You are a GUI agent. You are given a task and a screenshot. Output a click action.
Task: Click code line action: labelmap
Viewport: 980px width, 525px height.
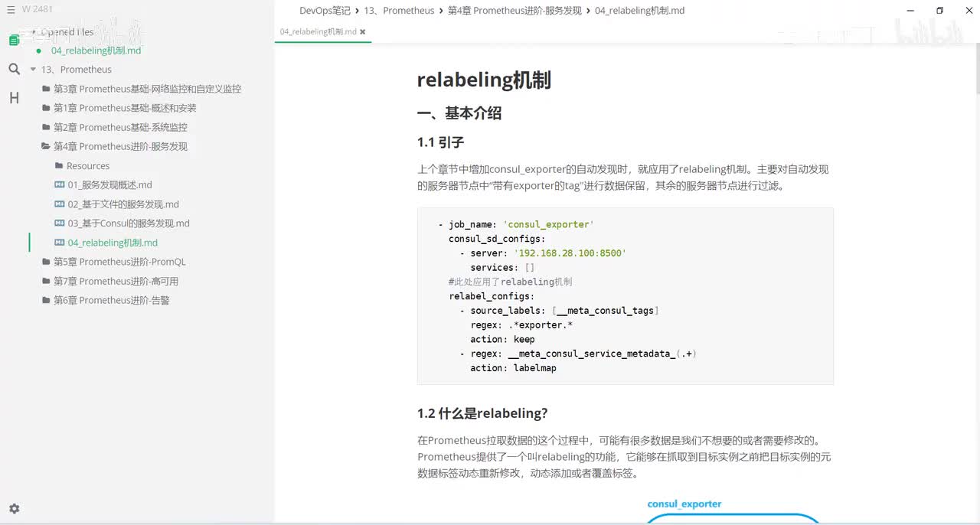(513, 368)
